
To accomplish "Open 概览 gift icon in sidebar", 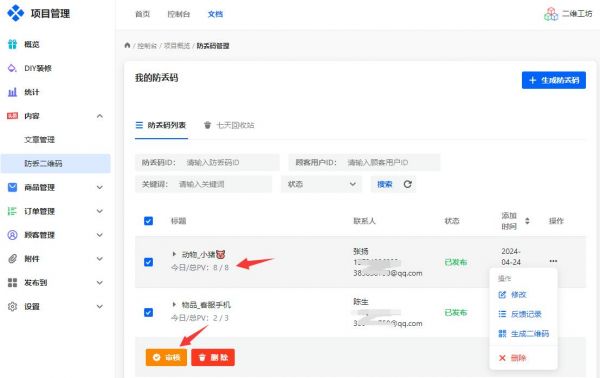I will (x=12, y=44).
